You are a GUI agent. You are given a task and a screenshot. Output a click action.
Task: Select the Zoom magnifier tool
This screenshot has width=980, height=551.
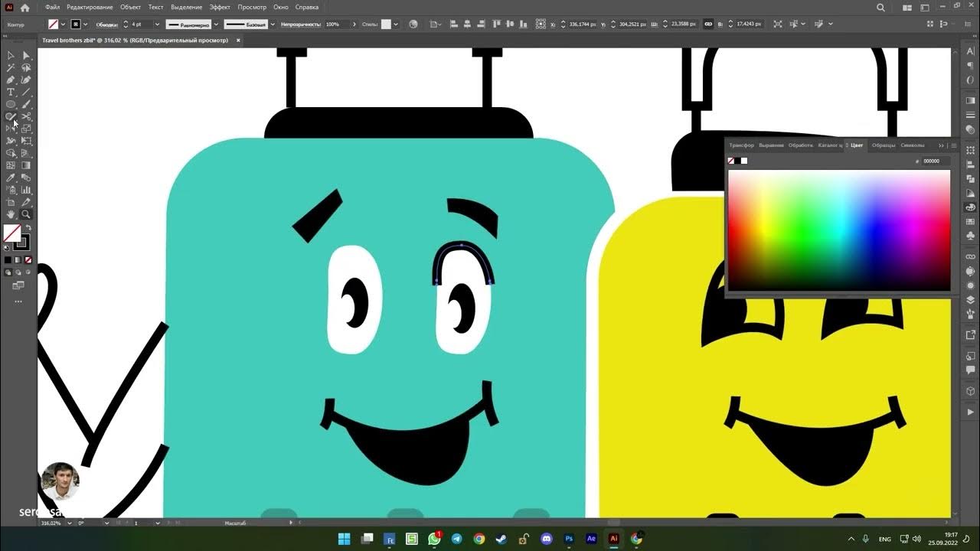pyautogui.click(x=26, y=214)
